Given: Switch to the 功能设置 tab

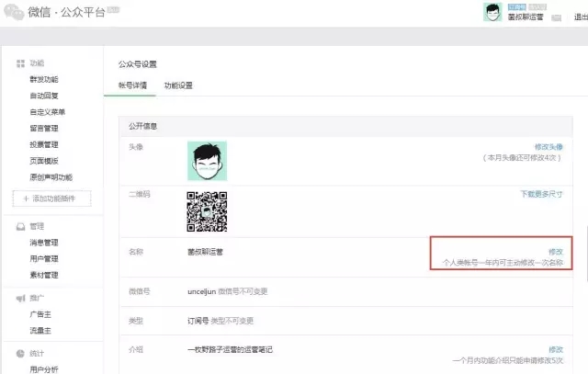Looking at the screenshot, I should coord(178,85).
